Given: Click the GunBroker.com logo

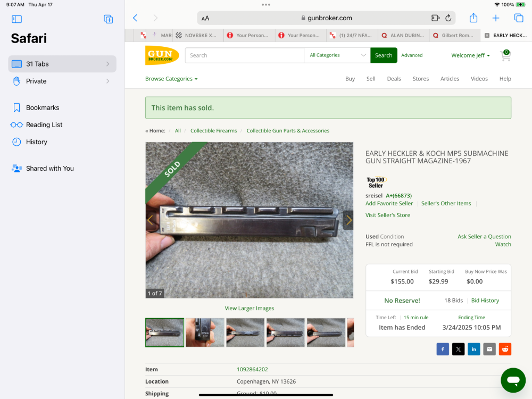Looking at the screenshot, I should click(x=162, y=55).
